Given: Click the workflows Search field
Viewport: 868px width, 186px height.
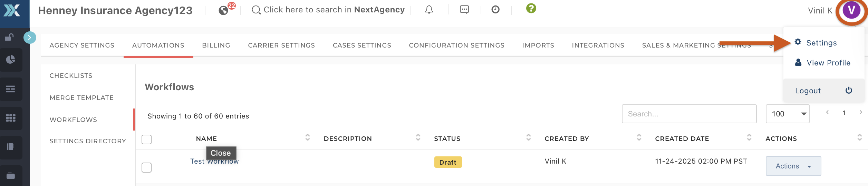Looking at the screenshot, I should [x=689, y=114].
